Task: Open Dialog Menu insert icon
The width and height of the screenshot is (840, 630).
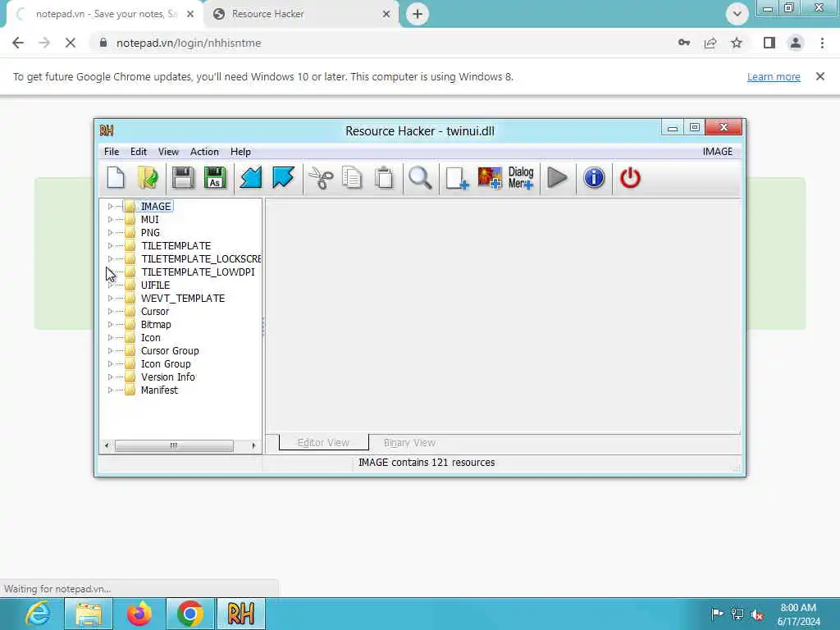Action: point(521,178)
